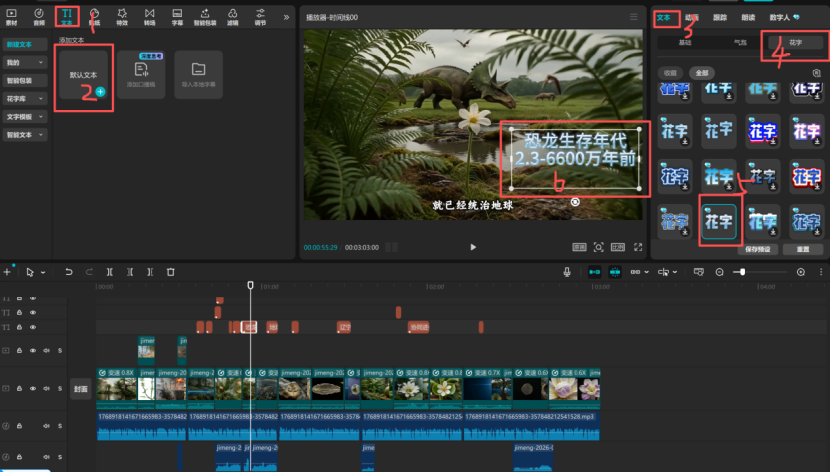Click the fullscreen icon in the player

pos(636,246)
